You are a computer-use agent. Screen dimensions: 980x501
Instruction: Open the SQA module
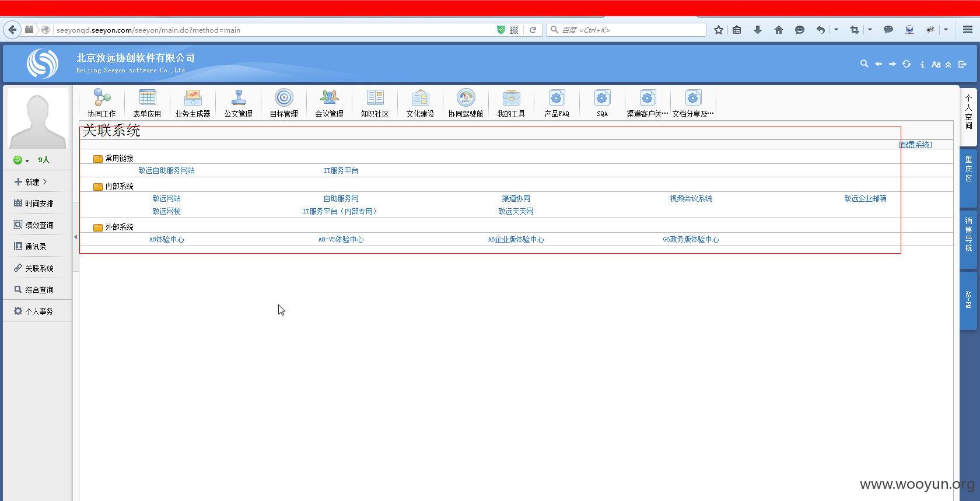point(602,103)
